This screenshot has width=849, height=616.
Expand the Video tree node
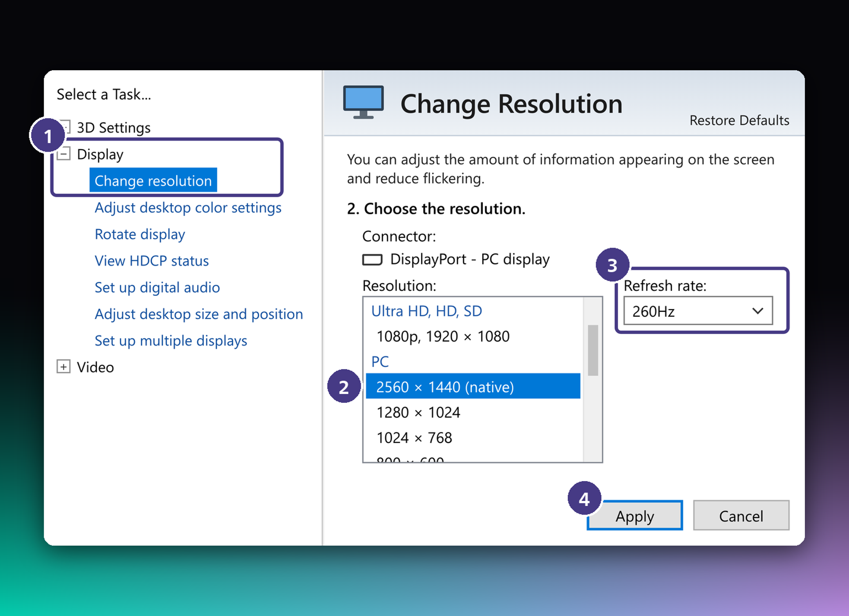(64, 367)
